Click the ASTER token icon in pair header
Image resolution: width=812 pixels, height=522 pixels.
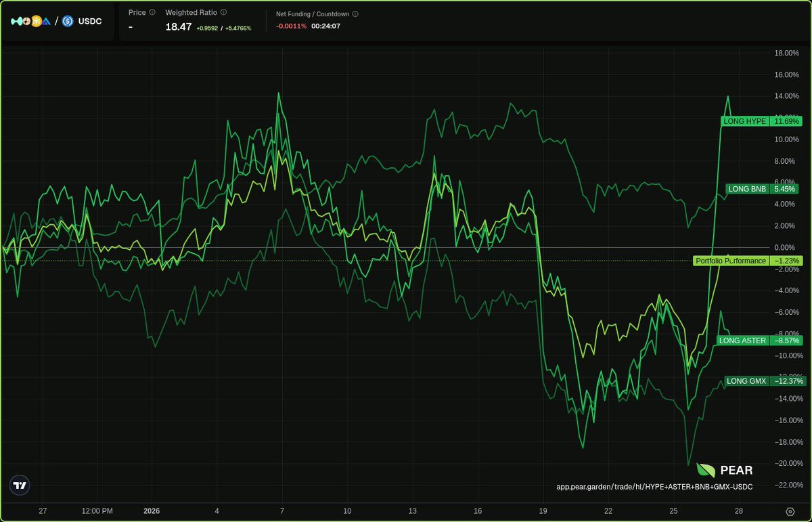26,21
